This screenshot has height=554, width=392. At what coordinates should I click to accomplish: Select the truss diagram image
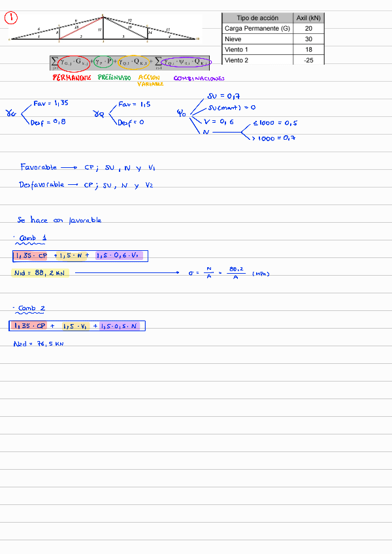(x=105, y=29)
